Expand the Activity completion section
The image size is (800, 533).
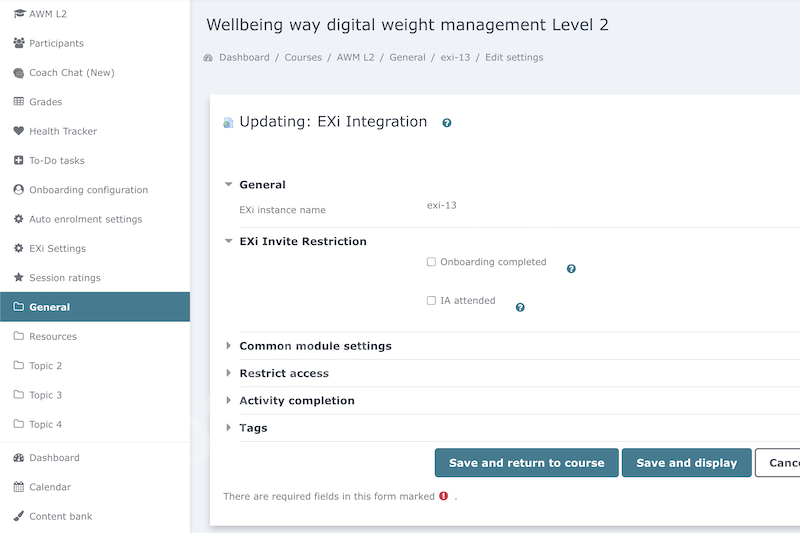(296, 400)
